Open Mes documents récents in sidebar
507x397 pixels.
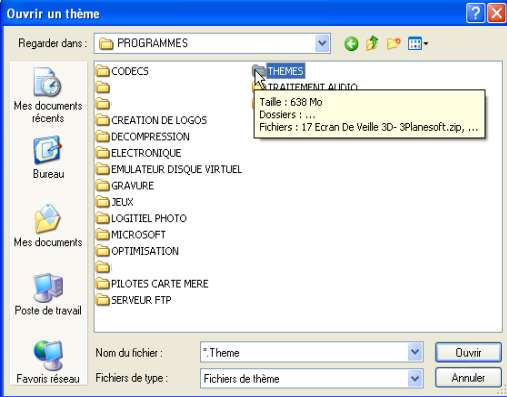click(48, 95)
